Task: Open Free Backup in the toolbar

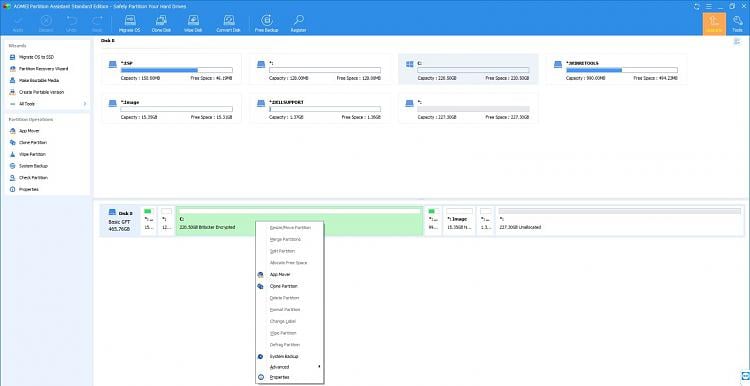Action: click(266, 23)
